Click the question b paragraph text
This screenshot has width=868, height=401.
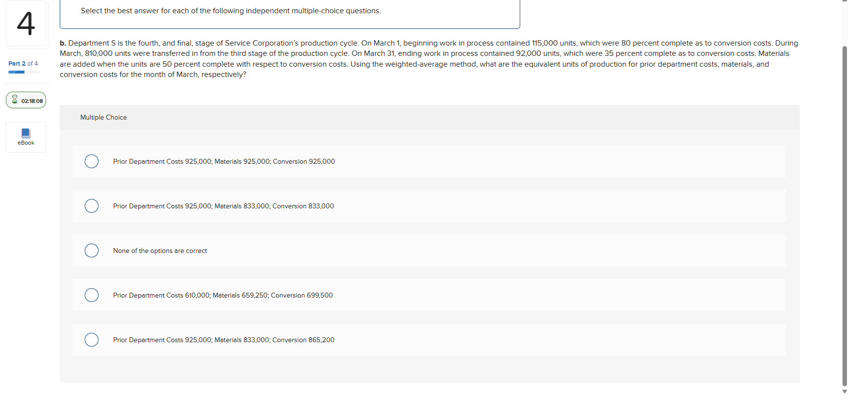click(429, 59)
